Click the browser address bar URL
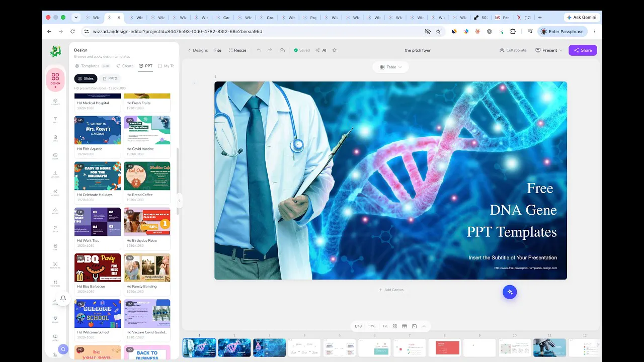Image resolution: width=644 pixels, height=362 pixels. [178, 31]
